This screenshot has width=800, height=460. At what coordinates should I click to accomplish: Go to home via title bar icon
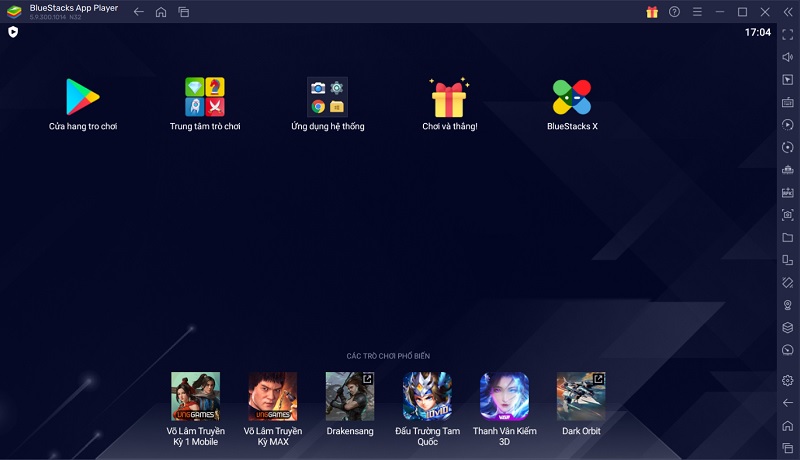(x=161, y=12)
